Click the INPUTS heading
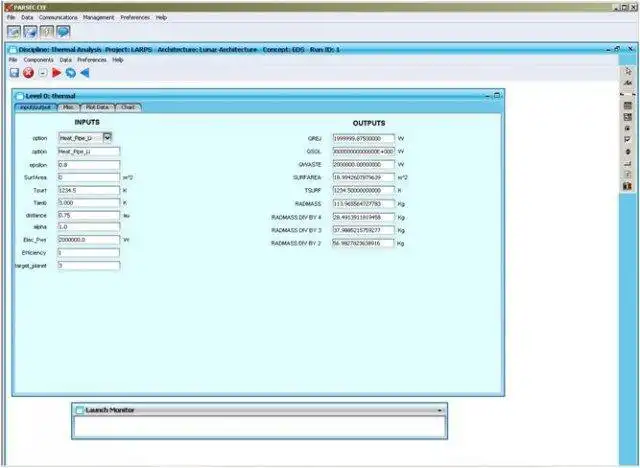Image resolution: width=640 pixels, height=468 pixels. 87,122
